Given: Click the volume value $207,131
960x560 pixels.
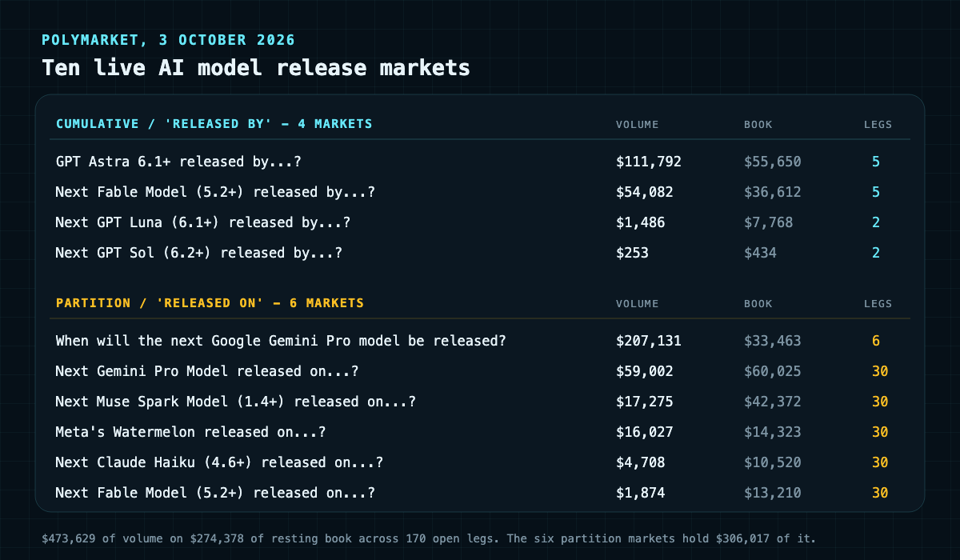Looking at the screenshot, I should [649, 341].
